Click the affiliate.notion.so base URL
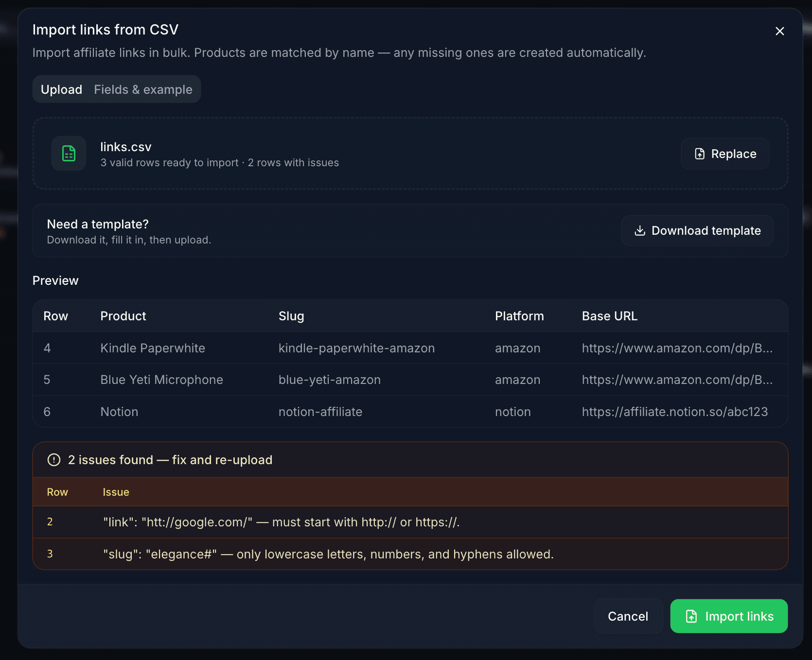 tap(674, 412)
